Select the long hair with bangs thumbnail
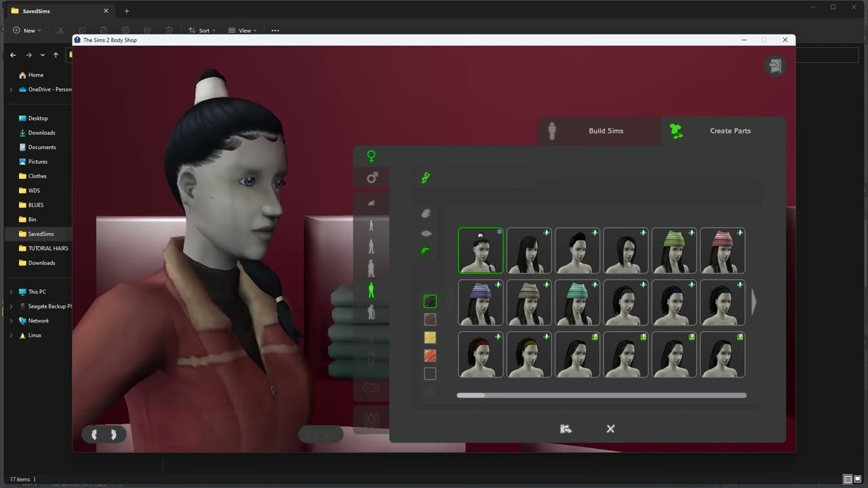This screenshot has width=868, height=488. pos(529,251)
